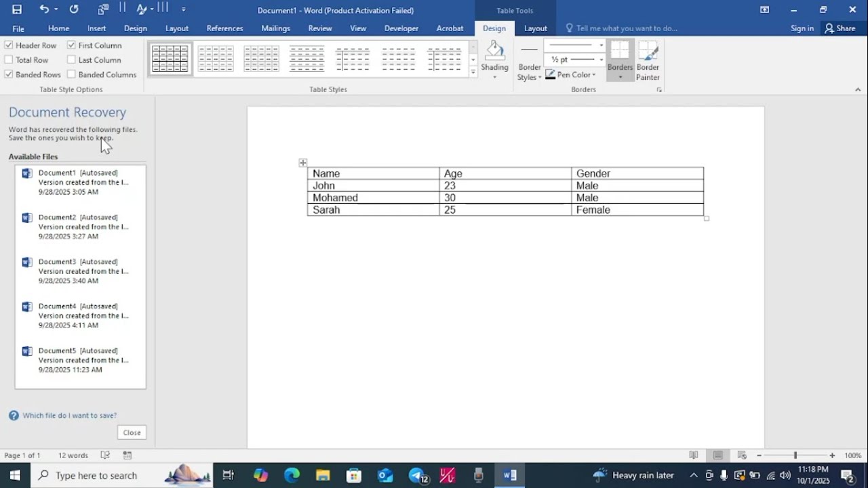Open the File menu
868x488 pixels.
tap(18, 28)
